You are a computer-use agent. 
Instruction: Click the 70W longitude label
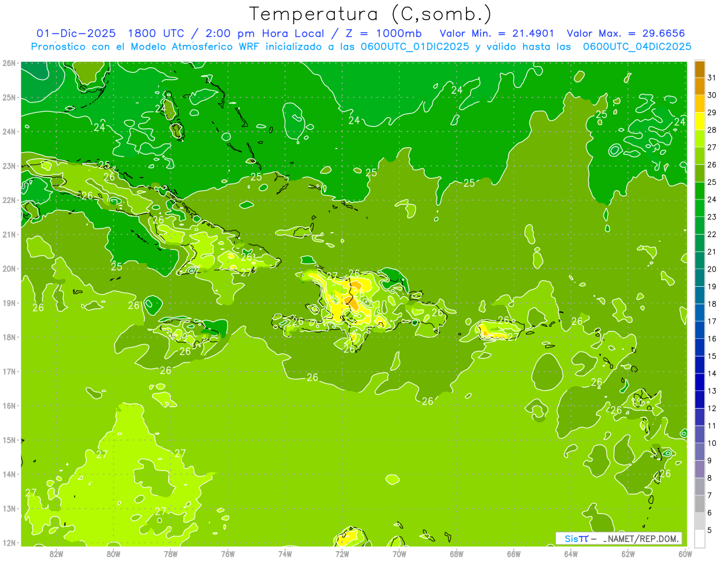[399, 554]
